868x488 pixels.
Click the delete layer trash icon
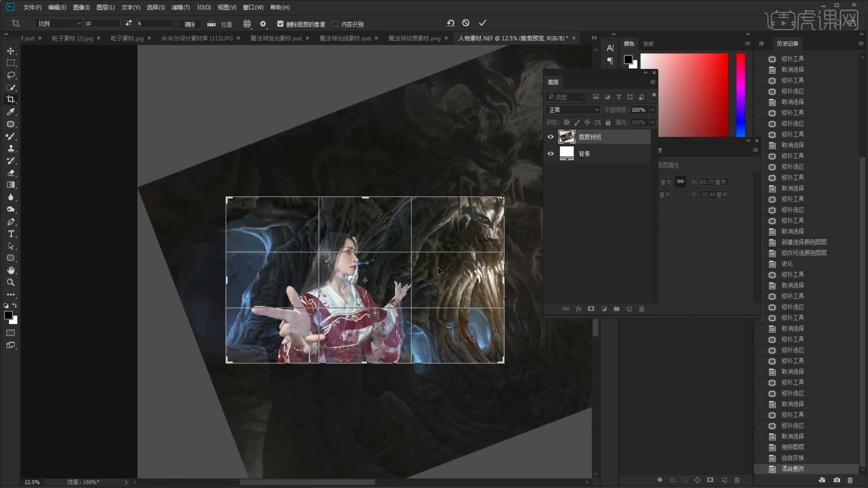[642, 309]
